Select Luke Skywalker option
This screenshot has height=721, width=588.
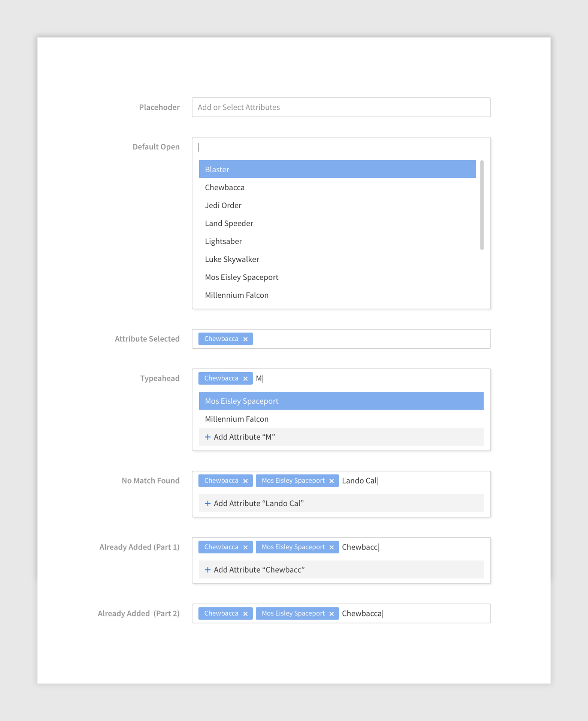coord(337,259)
